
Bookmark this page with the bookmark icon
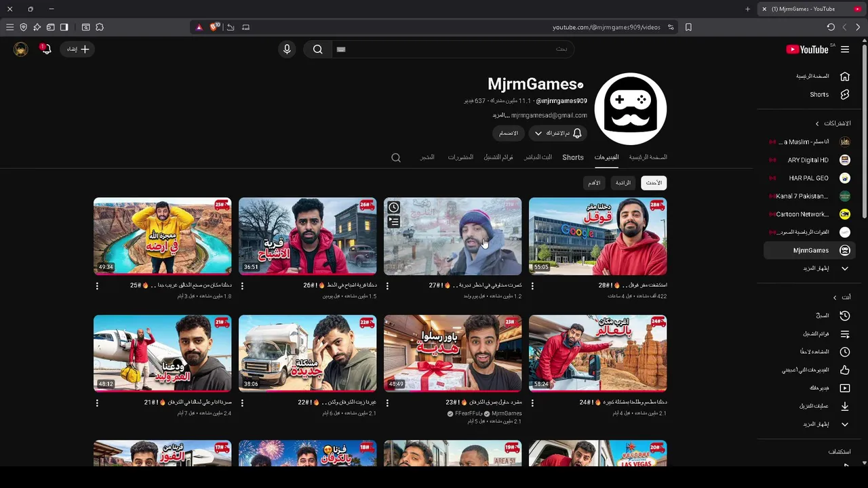point(688,27)
